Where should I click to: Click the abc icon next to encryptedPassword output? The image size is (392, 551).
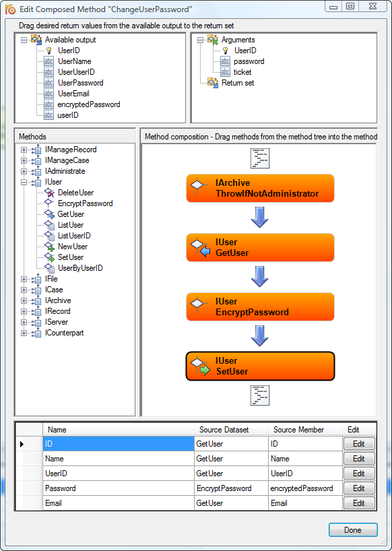pos(48,104)
